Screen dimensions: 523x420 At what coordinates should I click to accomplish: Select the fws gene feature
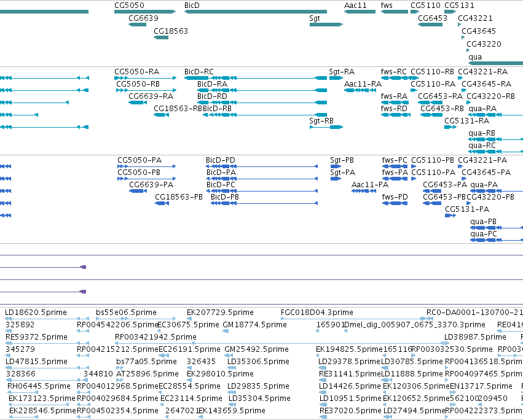(395, 12)
